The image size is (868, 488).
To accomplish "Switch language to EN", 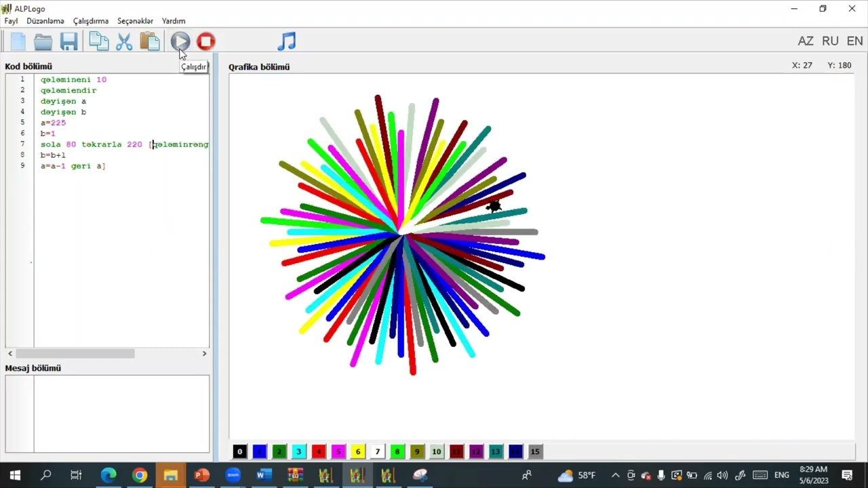I will click(x=854, y=41).
